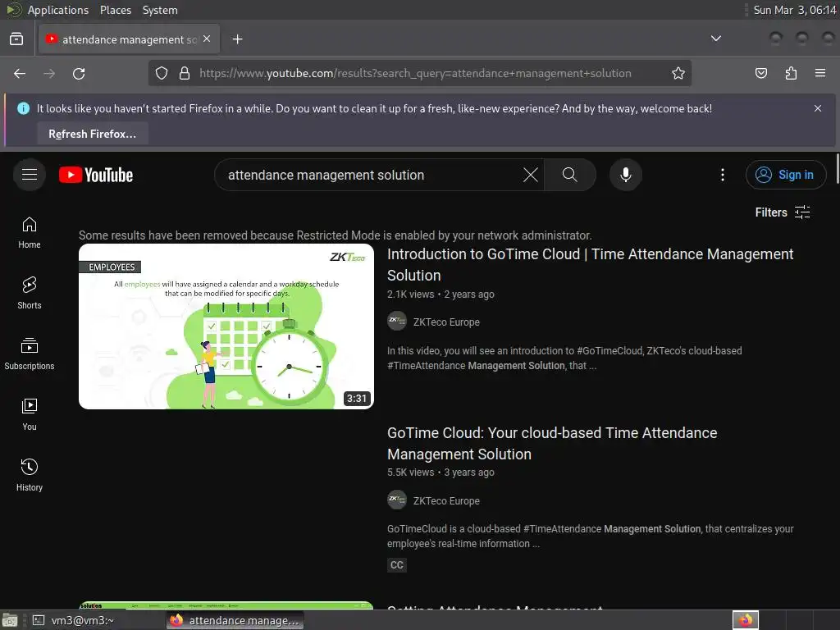
Task: Expand the list all tabs dropdown arrow
Action: tap(715, 39)
